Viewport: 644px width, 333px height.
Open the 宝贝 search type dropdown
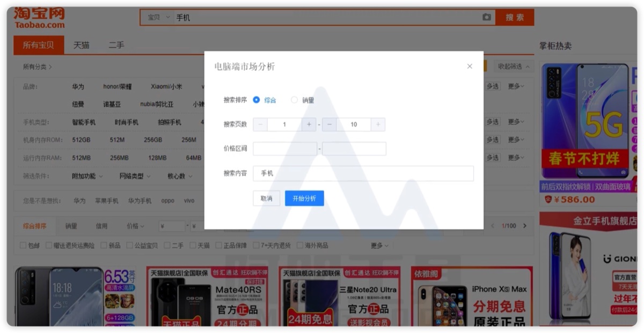tap(158, 17)
